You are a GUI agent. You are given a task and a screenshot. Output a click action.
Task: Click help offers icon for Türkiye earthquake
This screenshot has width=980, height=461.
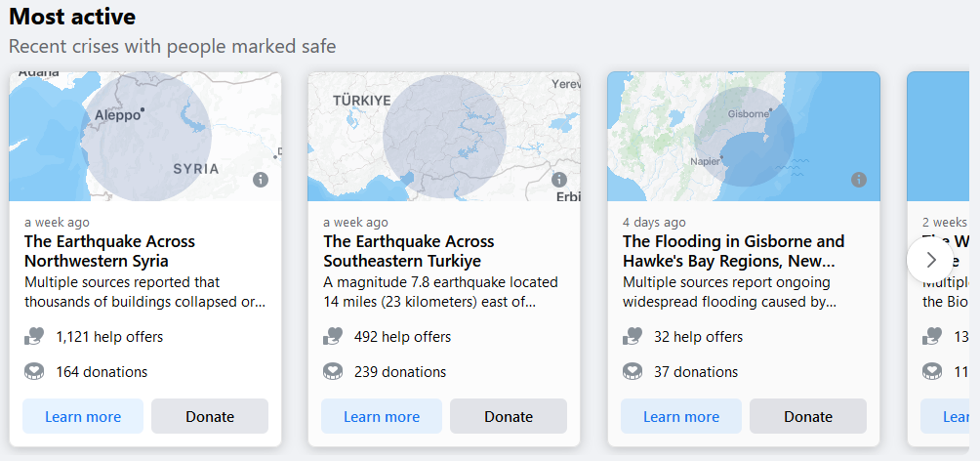click(x=332, y=337)
